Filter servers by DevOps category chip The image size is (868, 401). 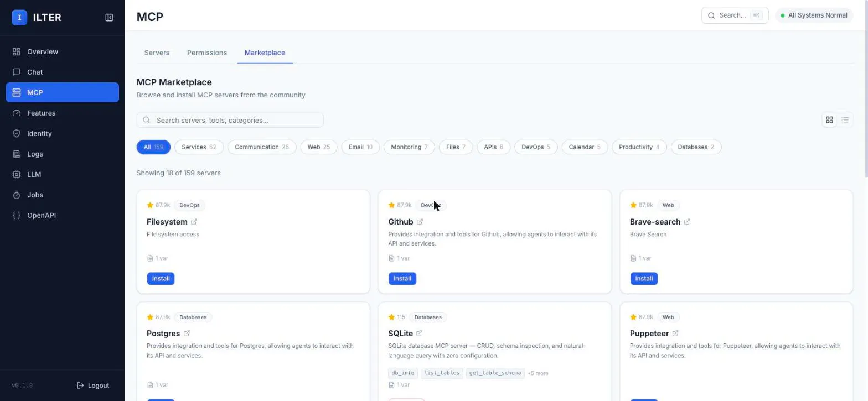coord(536,147)
